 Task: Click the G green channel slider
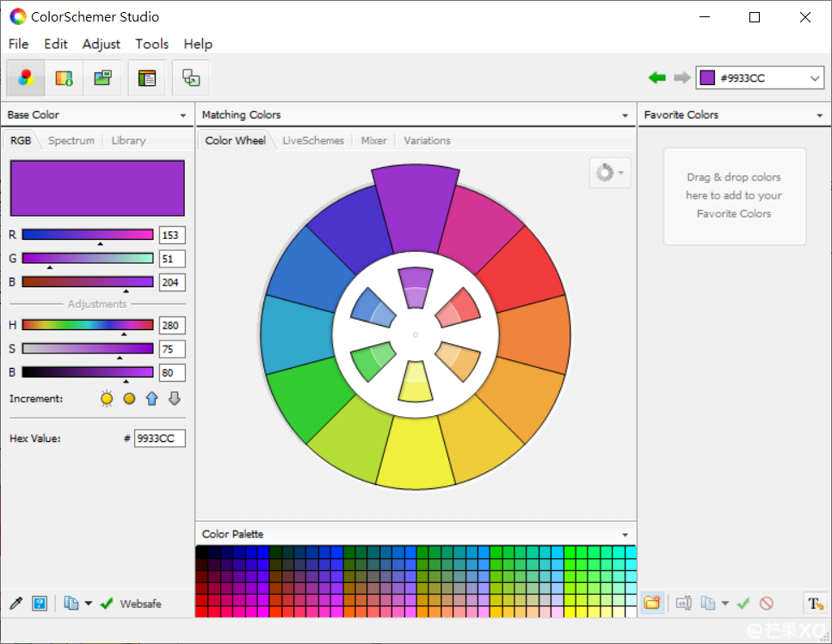click(x=88, y=258)
